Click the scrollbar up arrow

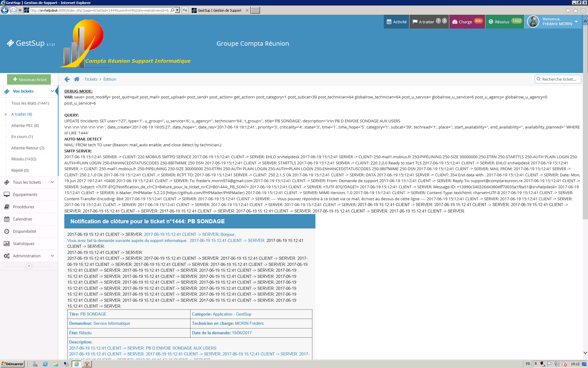click(x=585, y=21)
